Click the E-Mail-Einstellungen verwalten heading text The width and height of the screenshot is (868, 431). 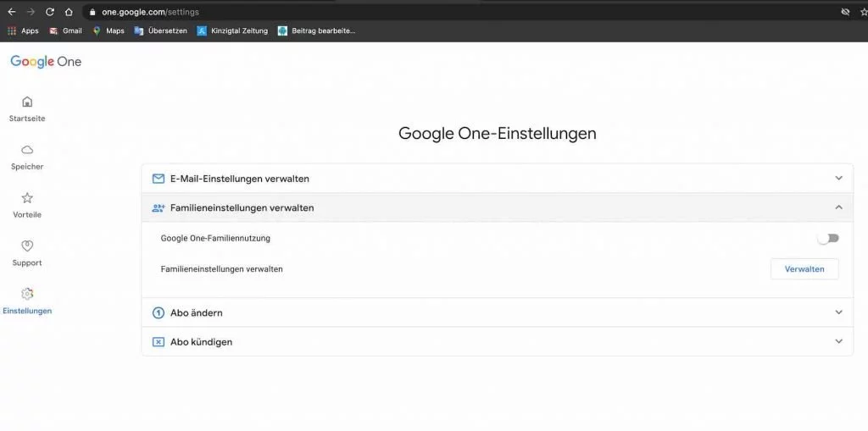(x=240, y=179)
